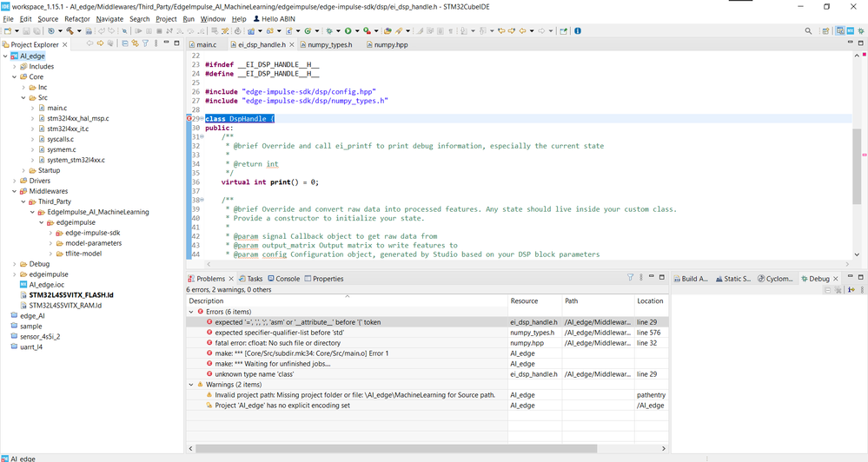The height and width of the screenshot is (462, 868).
Task: Sort problems by Resource column header
Action: 535,301
